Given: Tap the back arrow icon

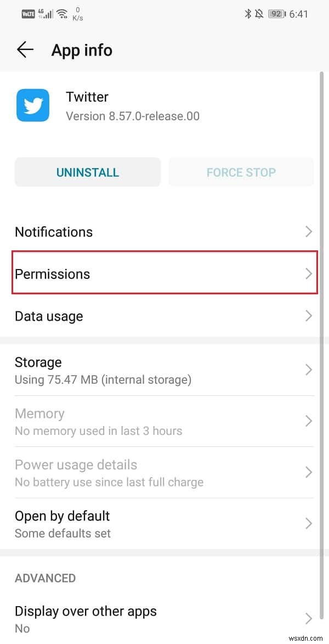Looking at the screenshot, I should [x=25, y=50].
